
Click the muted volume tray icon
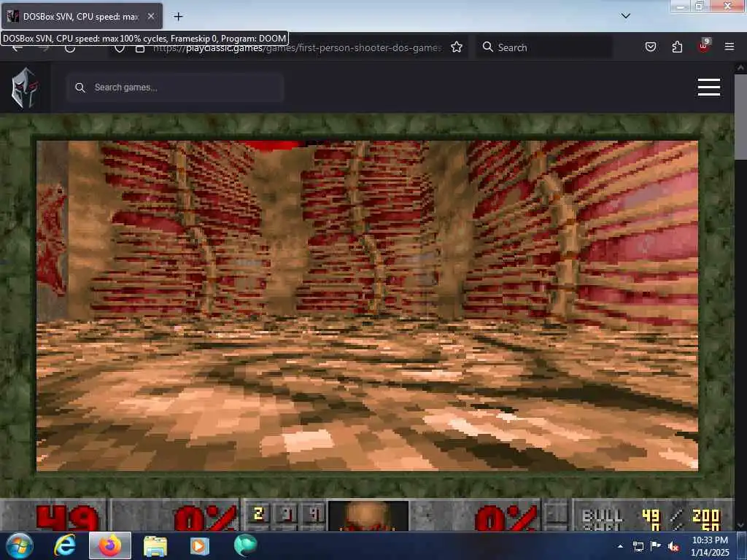point(673,547)
